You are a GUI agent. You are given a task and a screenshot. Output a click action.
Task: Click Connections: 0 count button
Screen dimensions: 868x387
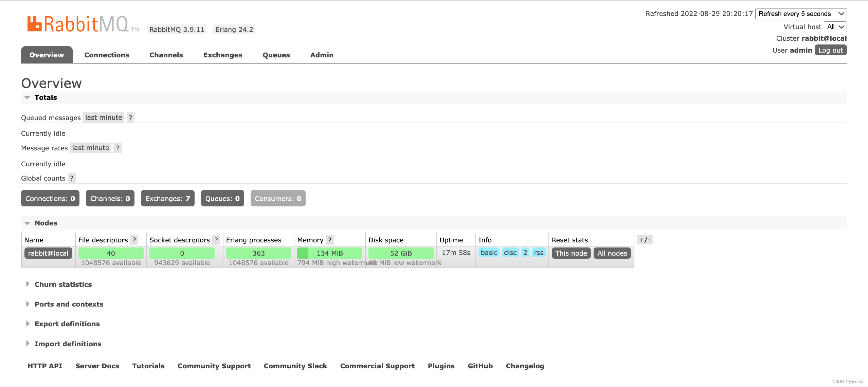(50, 199)
